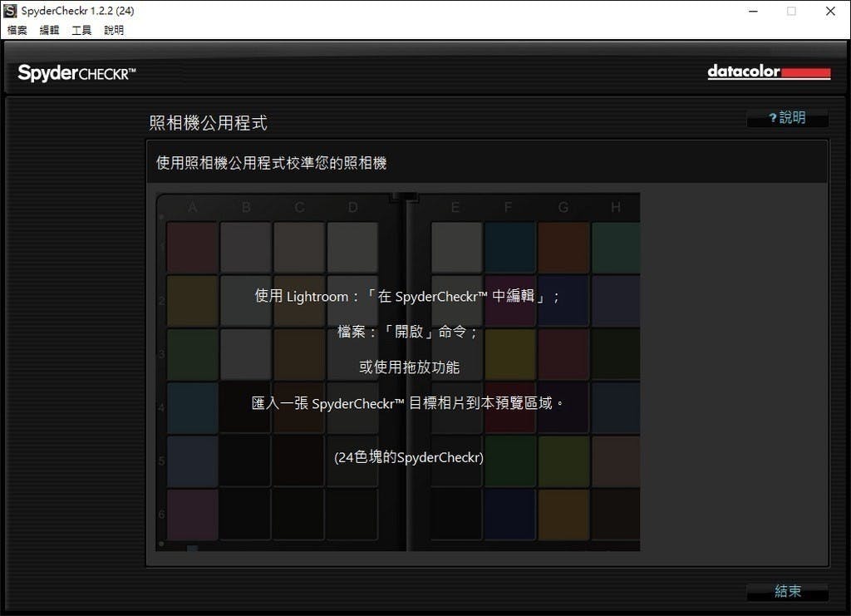Open the 編輯 menu
This screenshot has width=851, height=616.
[x=49, y=30]
